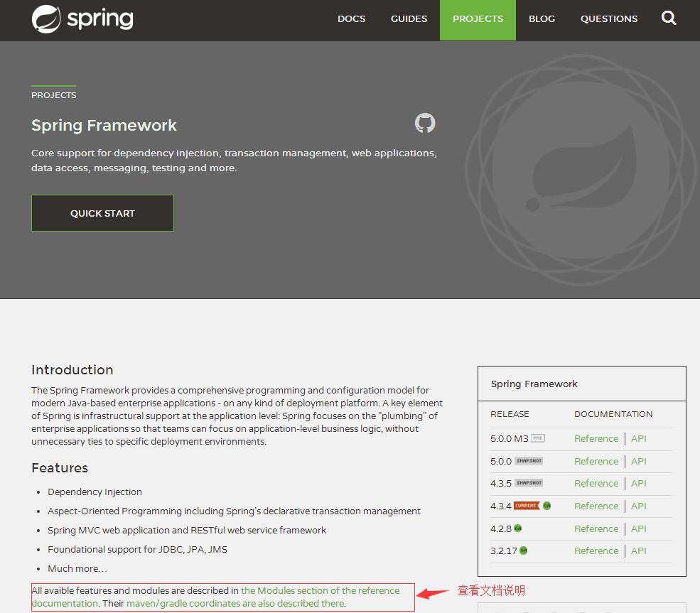This screenshot has width=700, height=613.
Task: Click the 'Dependency Injection' list item
Action: (x=95, y=492)
